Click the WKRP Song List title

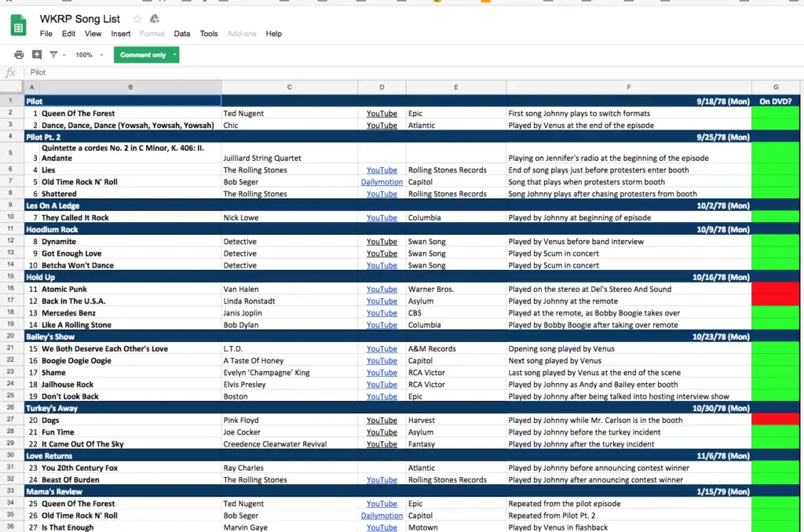point(80,19)
